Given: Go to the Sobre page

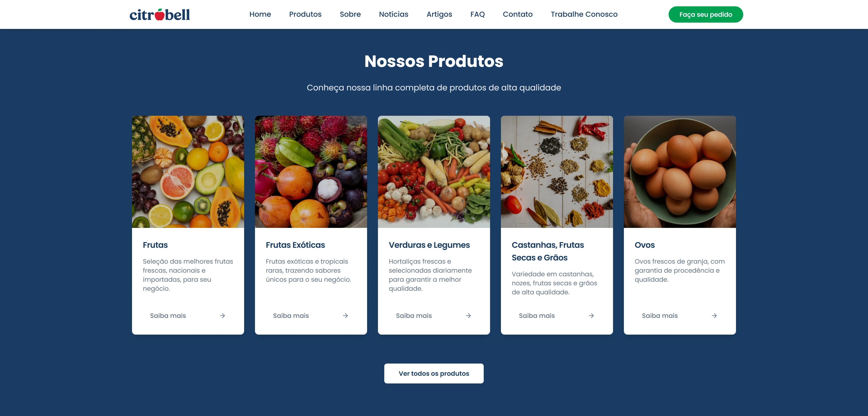Looking at the screenshot, I should [x=350, y=14].
